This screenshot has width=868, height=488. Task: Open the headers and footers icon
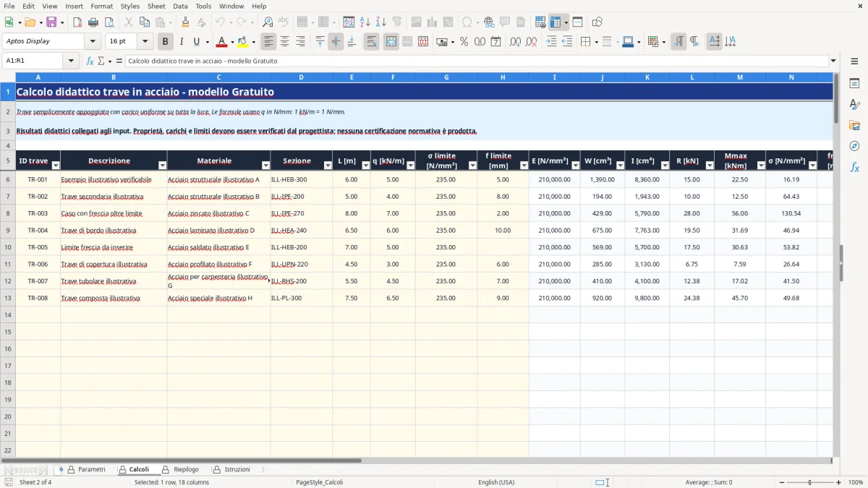click(x=521, y=22)
